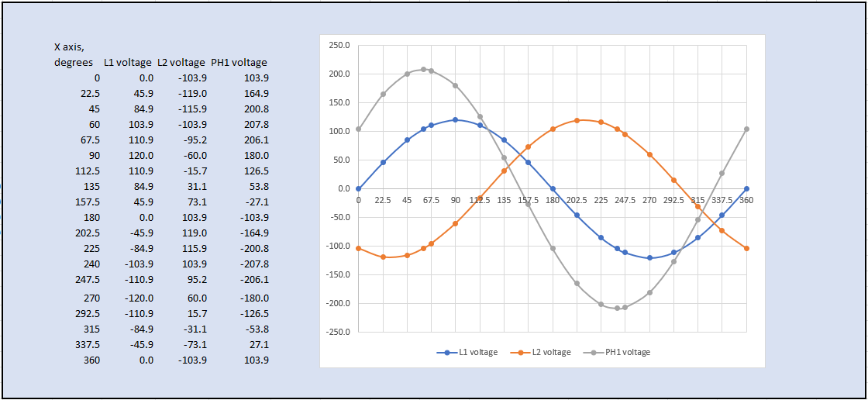Click the blue L1 data point at chart origin
The image size is (868, 400).
[x=358, y=188]
